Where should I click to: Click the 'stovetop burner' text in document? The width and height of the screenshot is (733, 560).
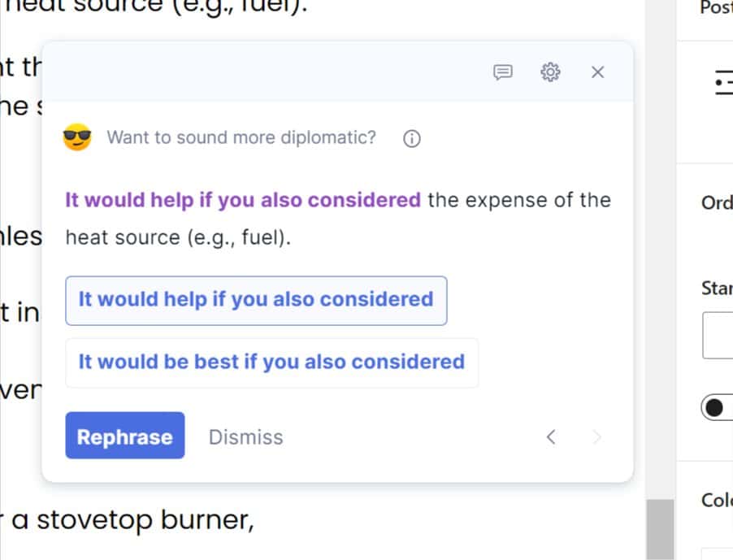145,520
